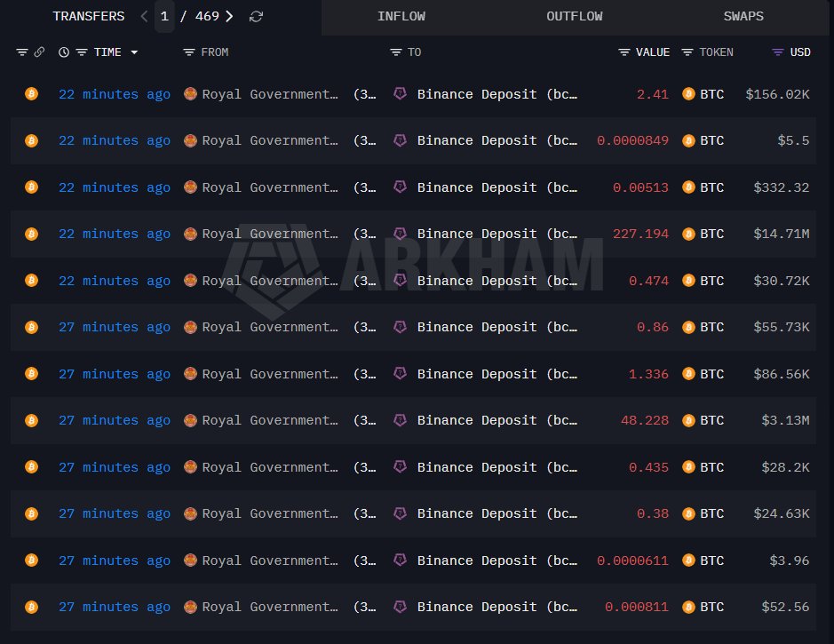Click Bitcoin chain icon in the $156.02K row

click(x=31, y=94)
